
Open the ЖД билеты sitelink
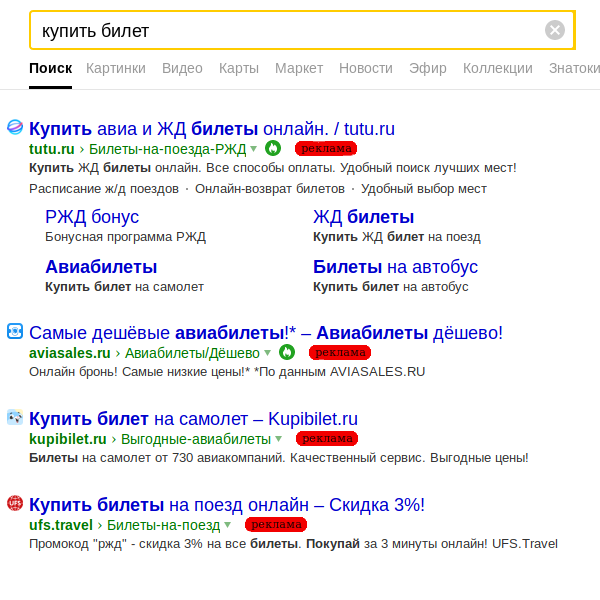(x=364, y=217)
